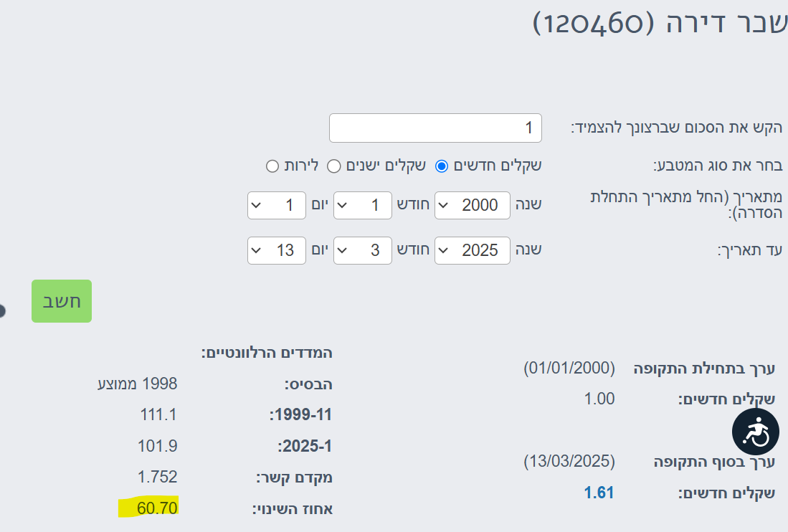Click the linkage coefficient value 1.752
This screenshot has width=788, height=532.
[157, 477]
